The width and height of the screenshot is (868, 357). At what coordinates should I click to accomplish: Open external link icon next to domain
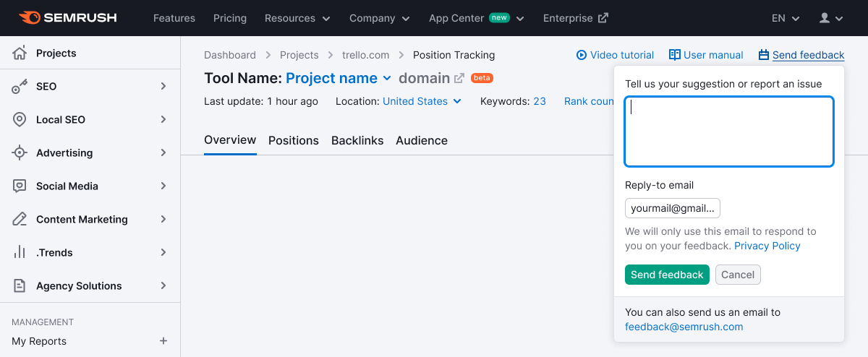coord(459,78)
